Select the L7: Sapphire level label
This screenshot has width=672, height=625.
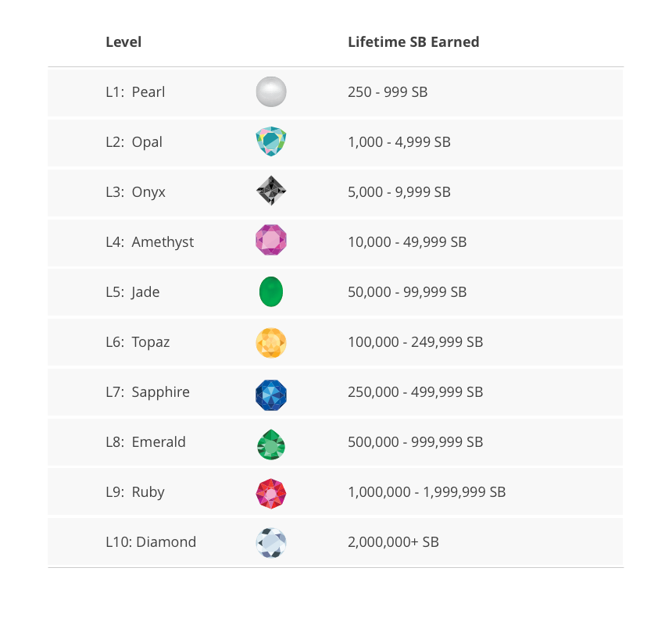(148, 392)
